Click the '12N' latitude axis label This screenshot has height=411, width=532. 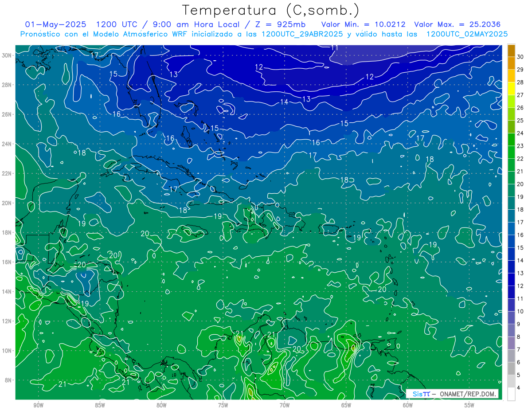[6, 321]
